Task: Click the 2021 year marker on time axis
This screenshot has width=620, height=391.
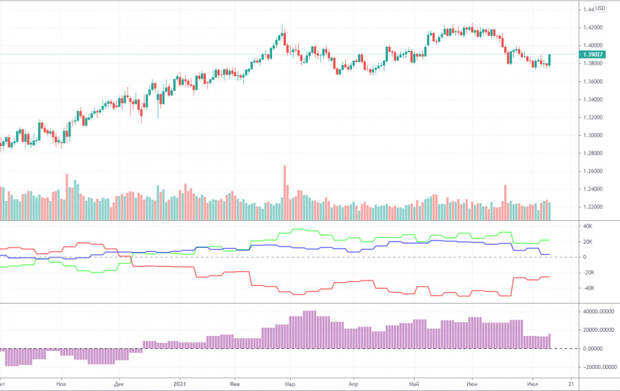Action: (180, 384)
